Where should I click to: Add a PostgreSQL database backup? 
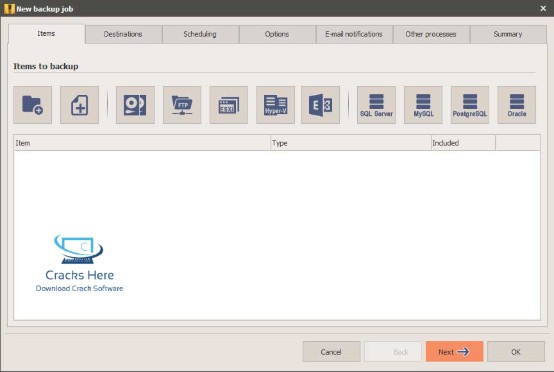[x=470, y=105]
